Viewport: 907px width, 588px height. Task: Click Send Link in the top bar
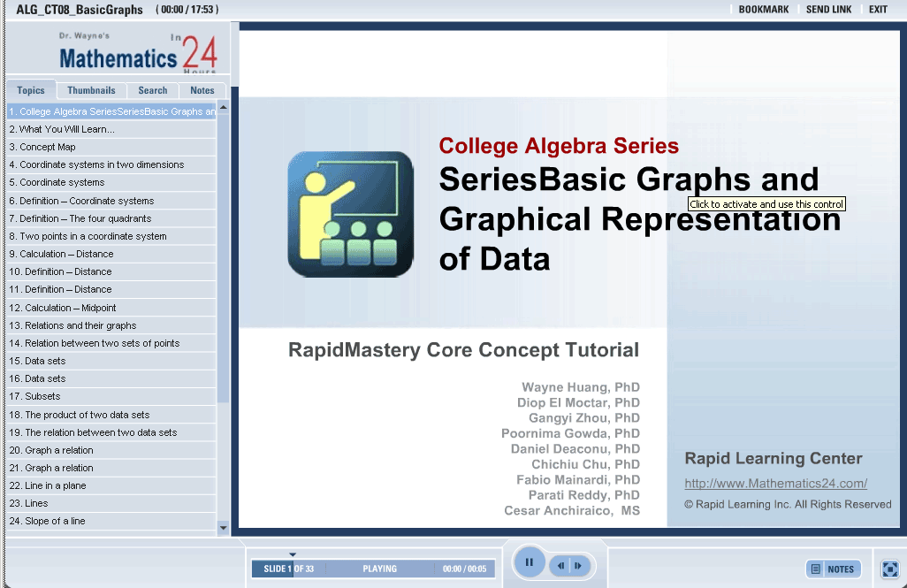828,10
